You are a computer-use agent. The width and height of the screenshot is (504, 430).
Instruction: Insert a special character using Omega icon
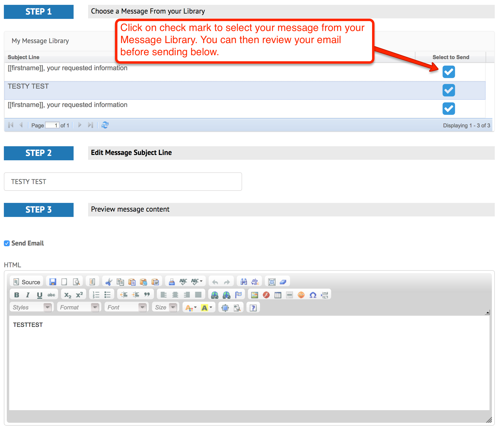pos(313,295)
